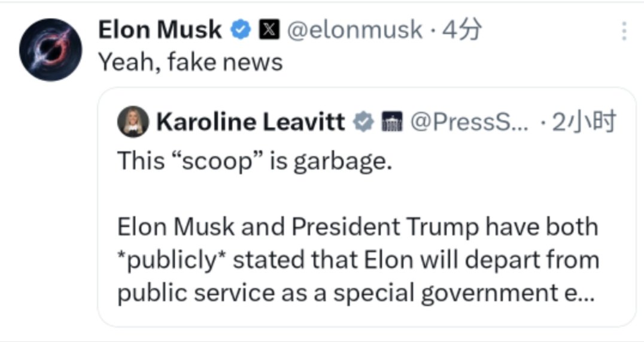Screen dimensions: 644x342
Task: Open the truncated @PressS... handle
Action: [468, 122]
